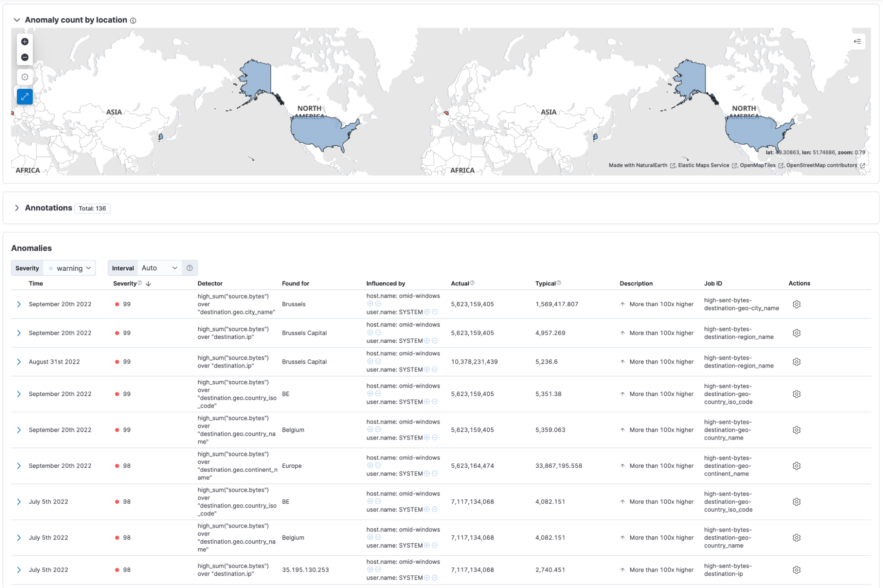The height and width of the screenshot is (588, 883).
Task: Expand the Annotations section
Action: (x=17, y=208)
